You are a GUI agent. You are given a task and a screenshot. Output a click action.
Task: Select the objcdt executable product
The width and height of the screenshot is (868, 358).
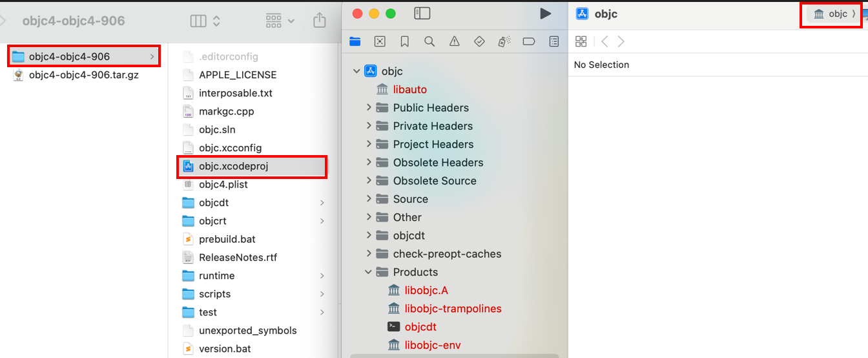[420, 326]
